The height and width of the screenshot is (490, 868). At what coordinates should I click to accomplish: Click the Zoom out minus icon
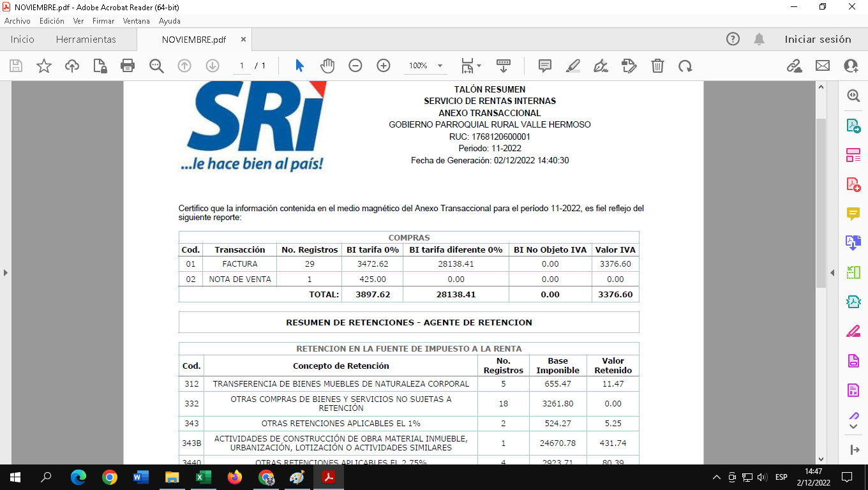point(355,66)
